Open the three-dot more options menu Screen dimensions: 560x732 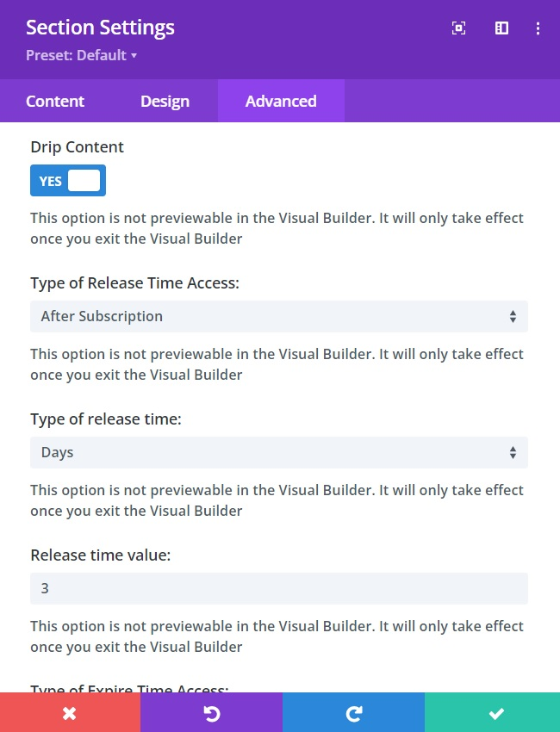(538, 28)
